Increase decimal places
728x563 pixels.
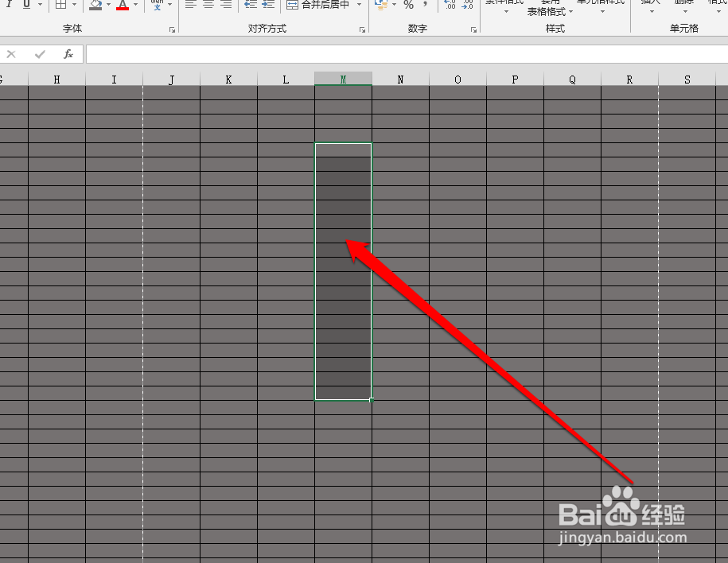pyautogui.click(x=450, y=4)
